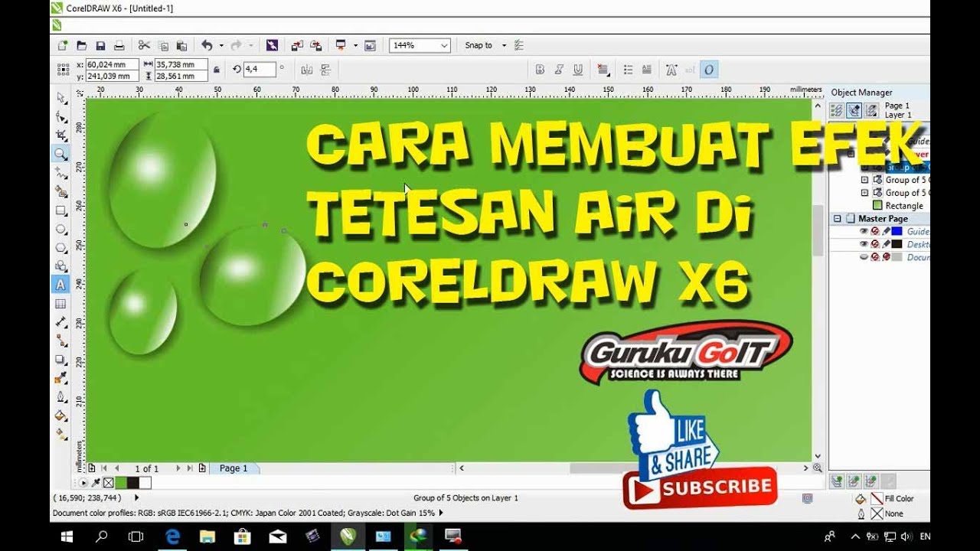Select the Color Eyedropper tool
This screenshot has height=551, width=980.
point(60,379)
